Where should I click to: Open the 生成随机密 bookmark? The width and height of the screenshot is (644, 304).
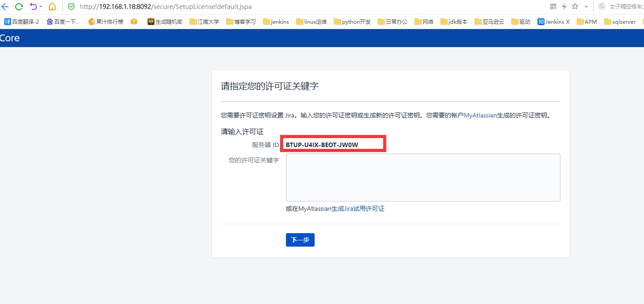click(165, 22)
